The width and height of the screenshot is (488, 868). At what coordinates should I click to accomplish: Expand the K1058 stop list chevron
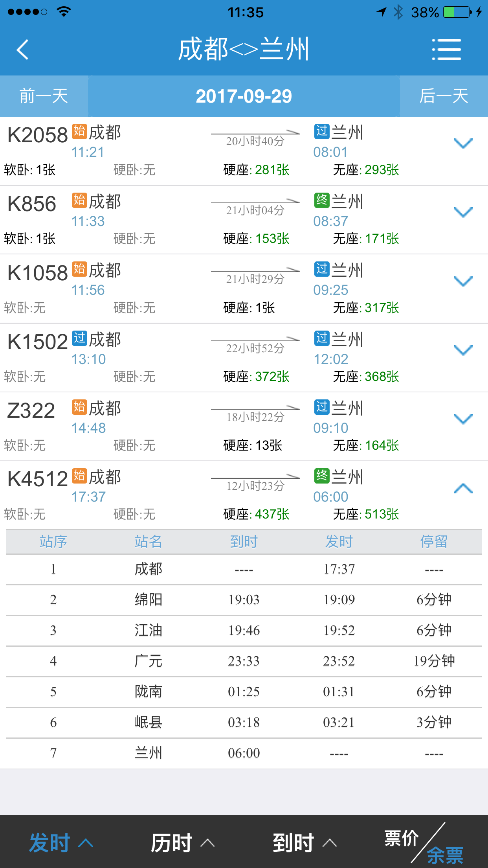point(463,281)
